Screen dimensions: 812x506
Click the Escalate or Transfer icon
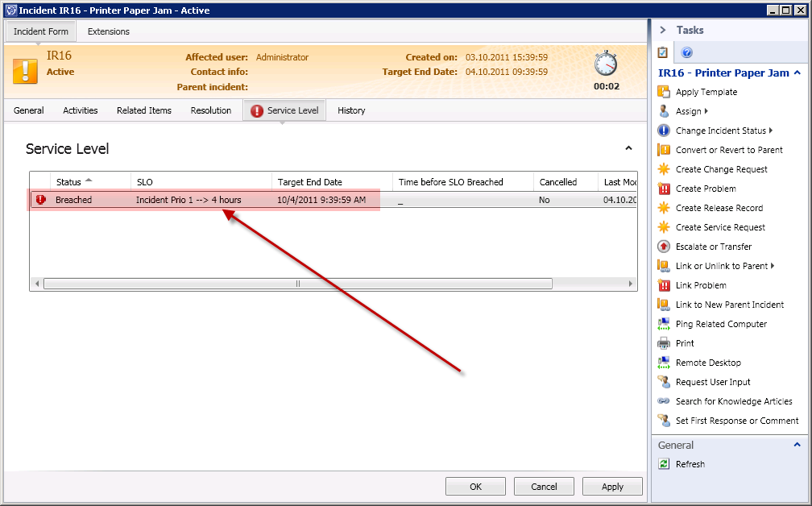tap(664, 247)
